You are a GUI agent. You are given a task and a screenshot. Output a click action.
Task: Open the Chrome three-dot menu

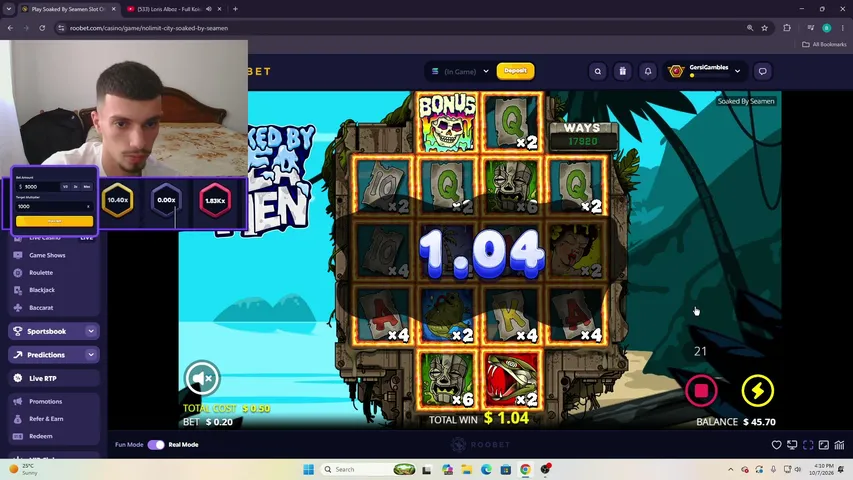coord(843,28)
